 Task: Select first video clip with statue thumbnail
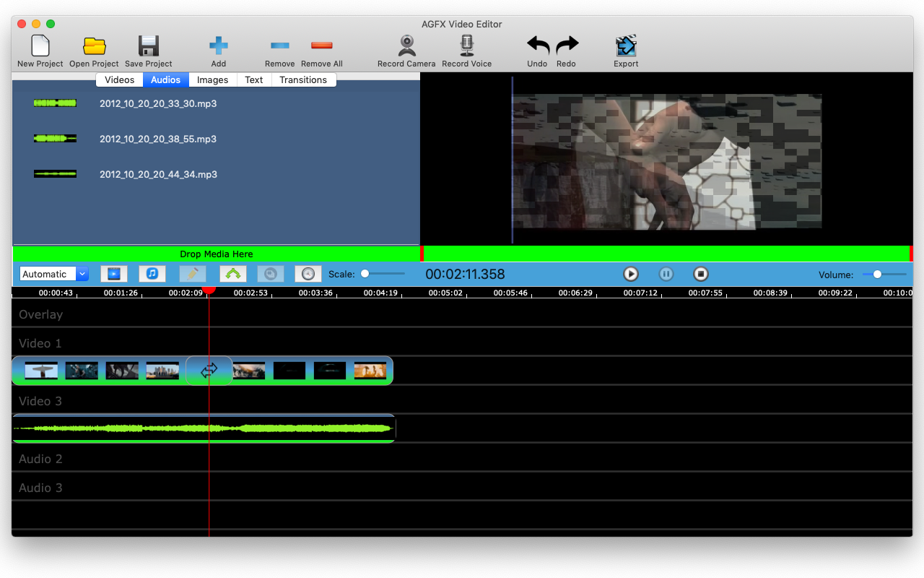tap(41, 371)
